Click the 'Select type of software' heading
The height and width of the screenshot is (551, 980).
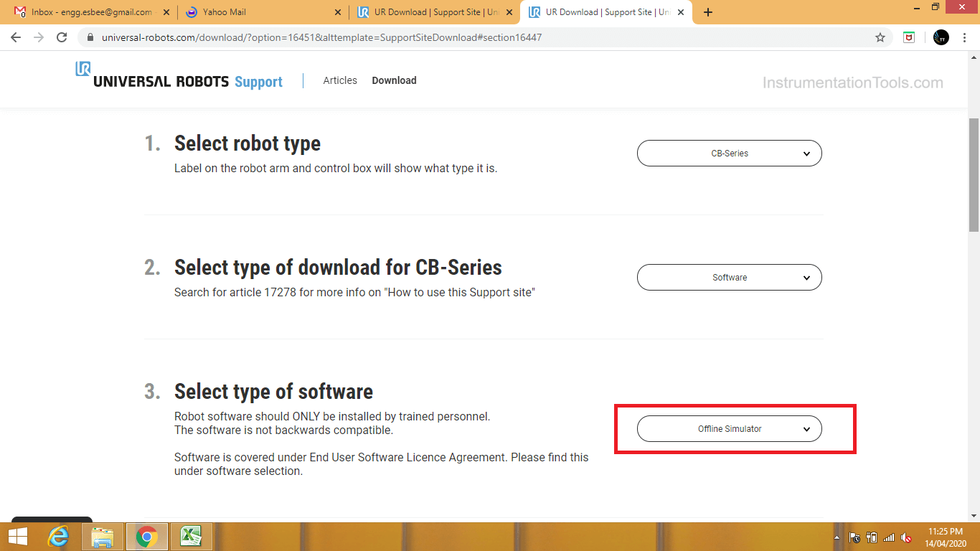[x=273, y=392]
